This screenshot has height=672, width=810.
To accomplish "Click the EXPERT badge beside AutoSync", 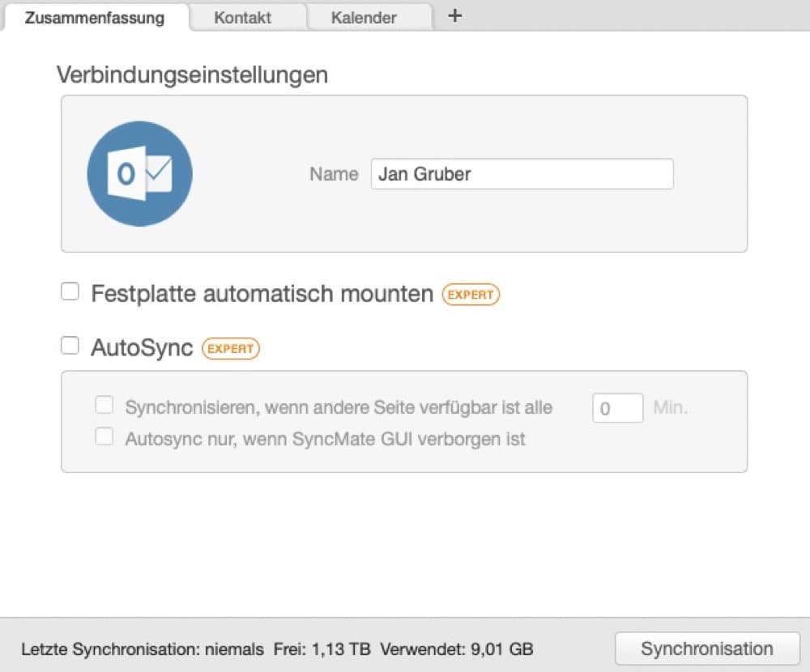I will click(x=230, y=349).
